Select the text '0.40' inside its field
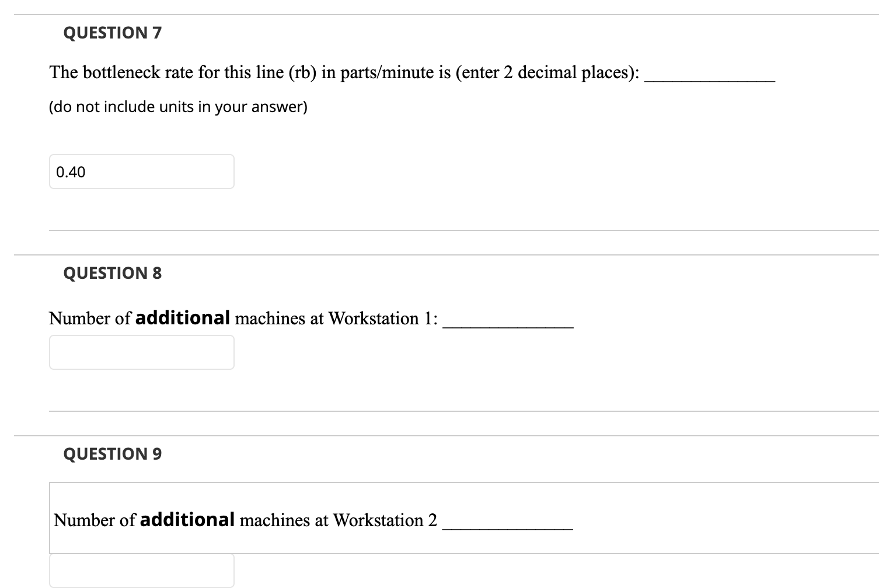This screenshot has height=588, width=879. 70,171
